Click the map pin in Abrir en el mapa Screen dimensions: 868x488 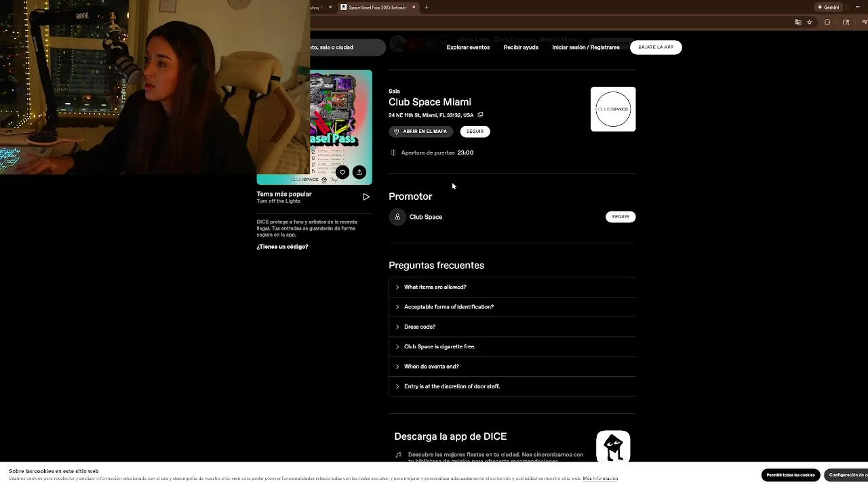point(397,131)
